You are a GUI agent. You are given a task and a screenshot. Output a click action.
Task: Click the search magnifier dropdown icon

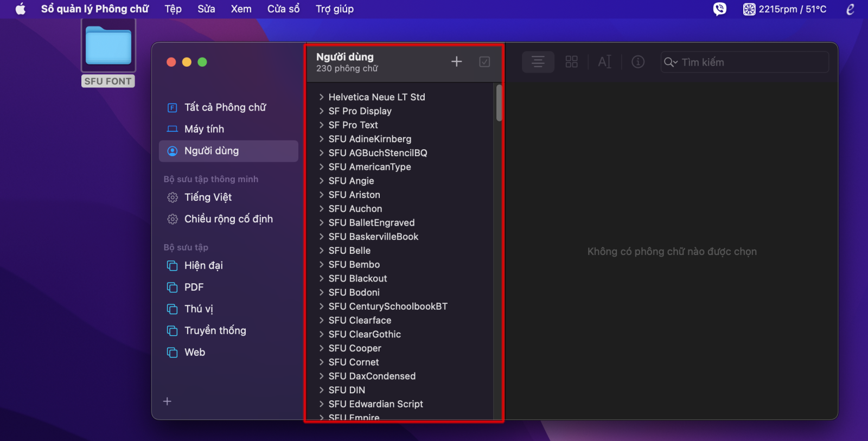point(671,62)
